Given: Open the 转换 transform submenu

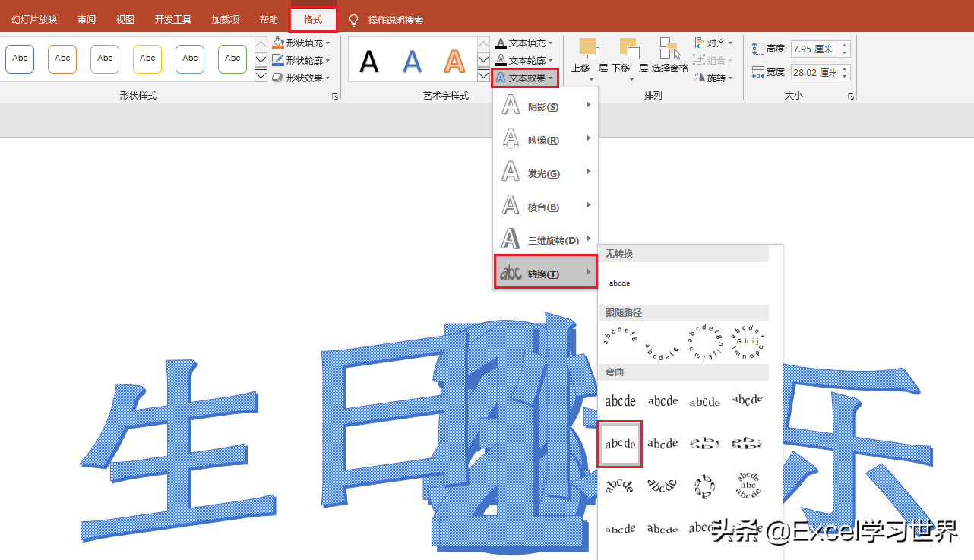Looking at the screenshot, I should click(x=546, y=272).
